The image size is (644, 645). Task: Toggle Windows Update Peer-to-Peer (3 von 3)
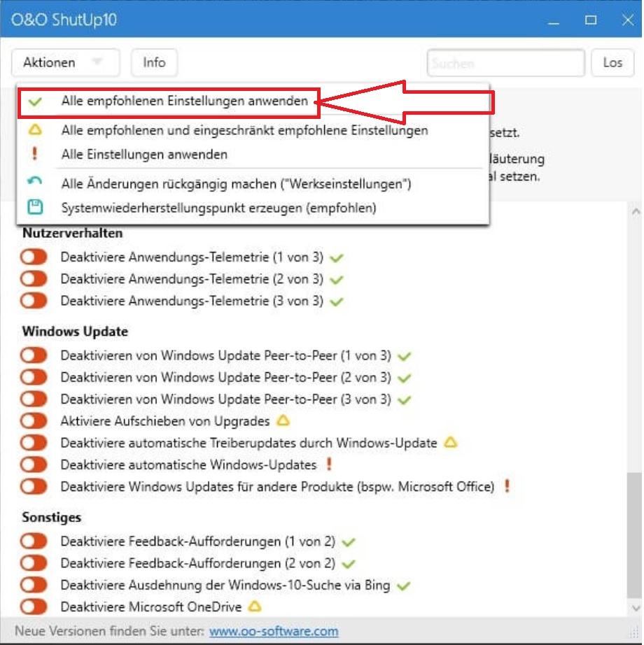coord(34,399)
